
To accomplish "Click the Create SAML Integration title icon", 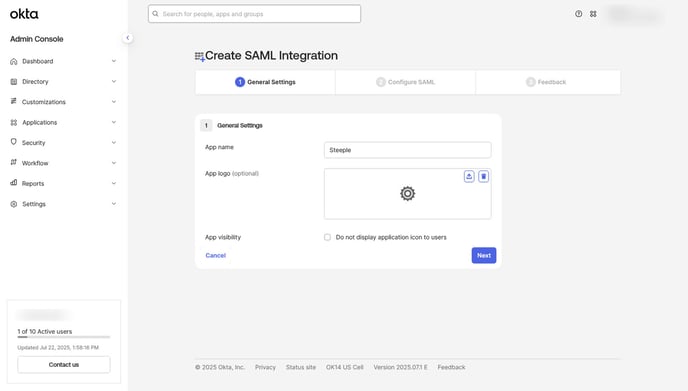I will pos(200,57).
